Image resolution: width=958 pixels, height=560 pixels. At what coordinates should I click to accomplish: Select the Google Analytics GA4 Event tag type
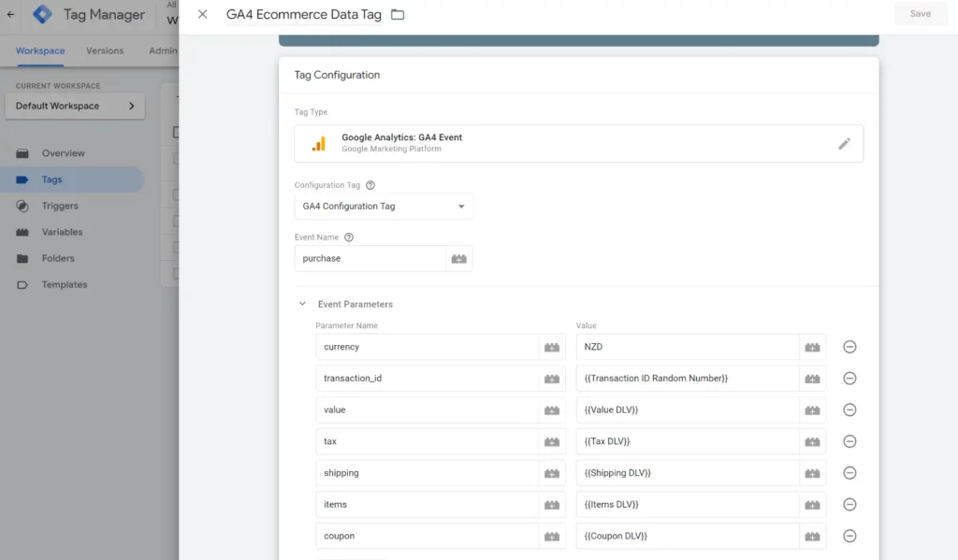[578, 144]
